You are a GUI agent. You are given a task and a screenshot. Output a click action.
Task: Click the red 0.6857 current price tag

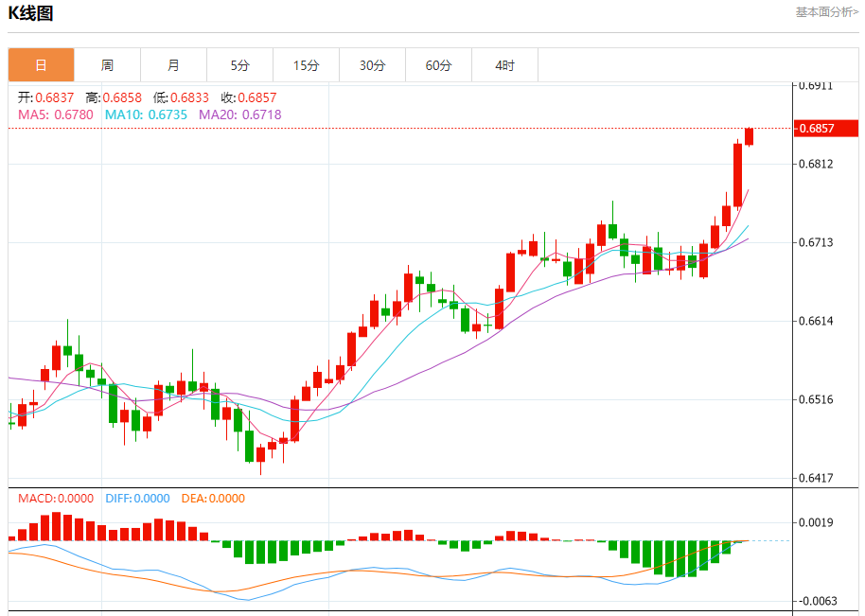(815, 129)
